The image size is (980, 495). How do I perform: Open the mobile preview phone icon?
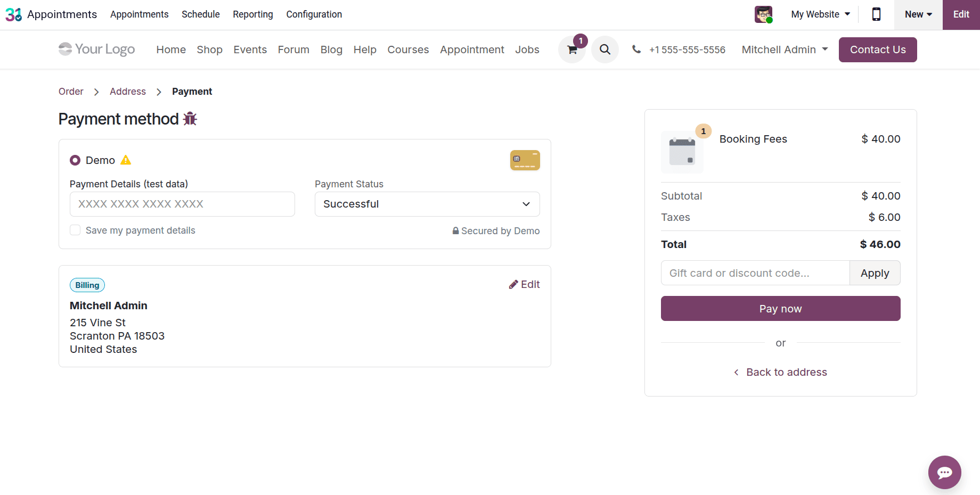tap(876, 14)
